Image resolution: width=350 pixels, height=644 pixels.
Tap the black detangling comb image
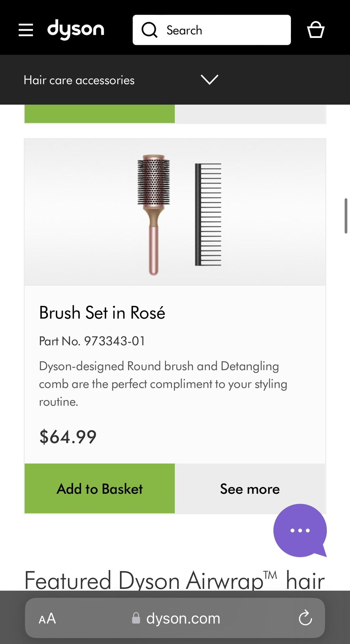point(208,215)
